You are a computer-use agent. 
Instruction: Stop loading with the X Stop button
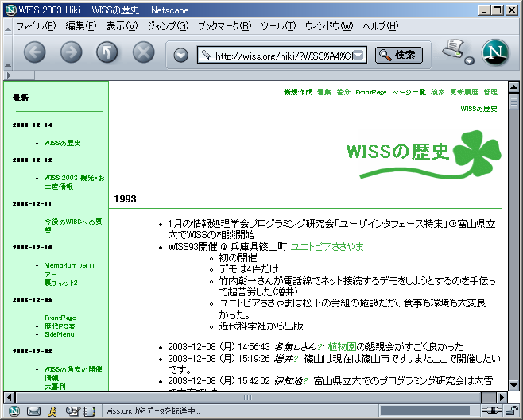[143, 52]
